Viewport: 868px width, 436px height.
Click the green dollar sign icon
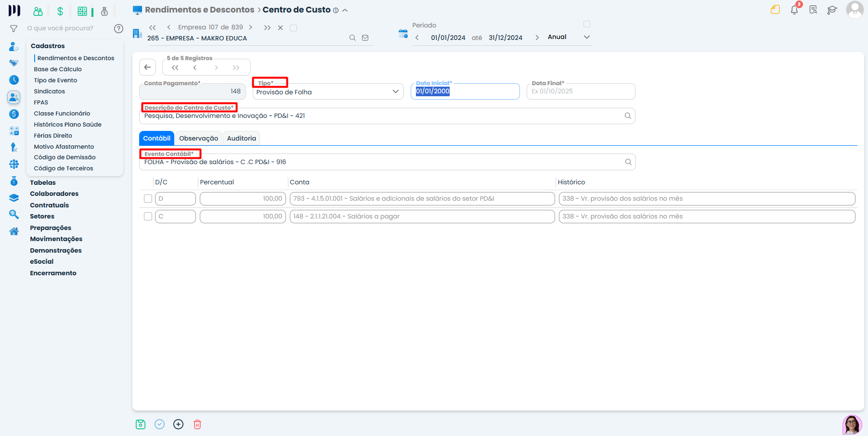(60, 11)
